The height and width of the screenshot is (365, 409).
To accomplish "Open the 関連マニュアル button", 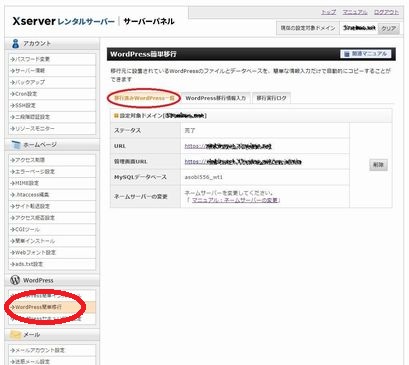I will (366, 54).
